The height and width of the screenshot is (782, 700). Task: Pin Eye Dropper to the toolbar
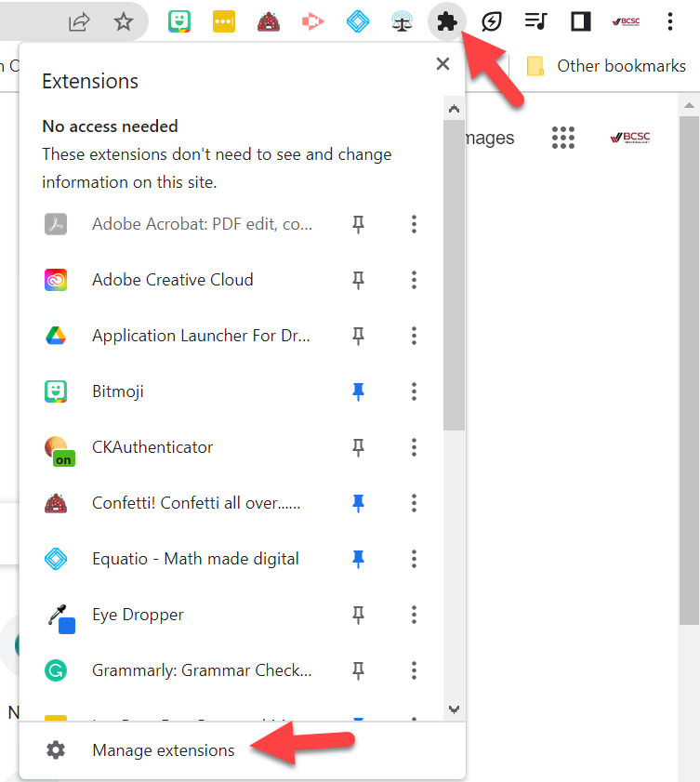[x=358, y=615]
